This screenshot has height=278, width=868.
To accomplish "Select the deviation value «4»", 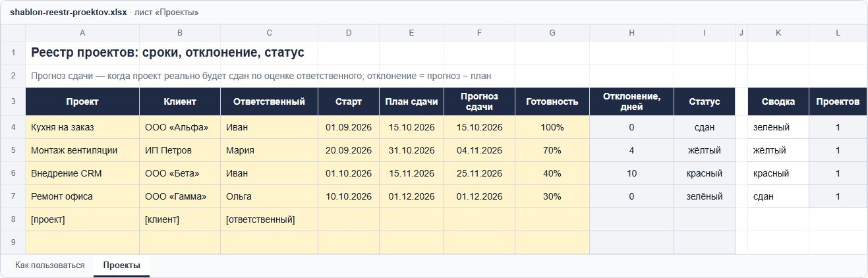I will 632,150.
